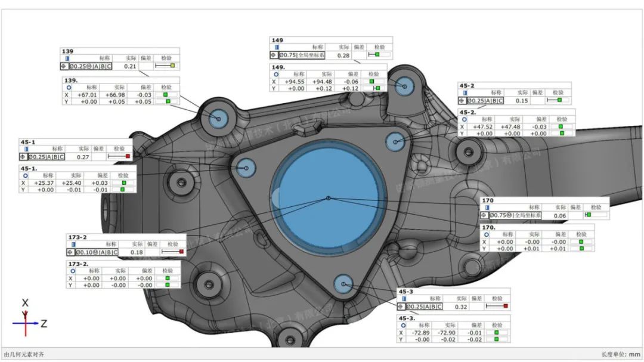Click the circle element icon in label 45-1.
644x362 pixels.
point(25,175)
